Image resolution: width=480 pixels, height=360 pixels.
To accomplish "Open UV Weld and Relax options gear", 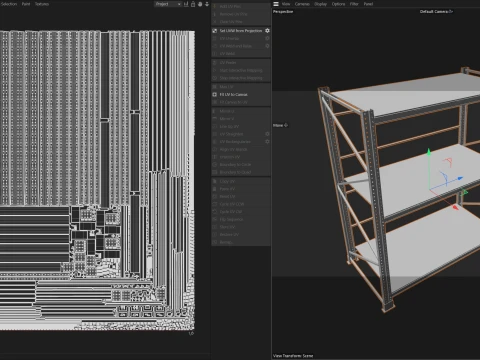I will click(x=267, y=46).
